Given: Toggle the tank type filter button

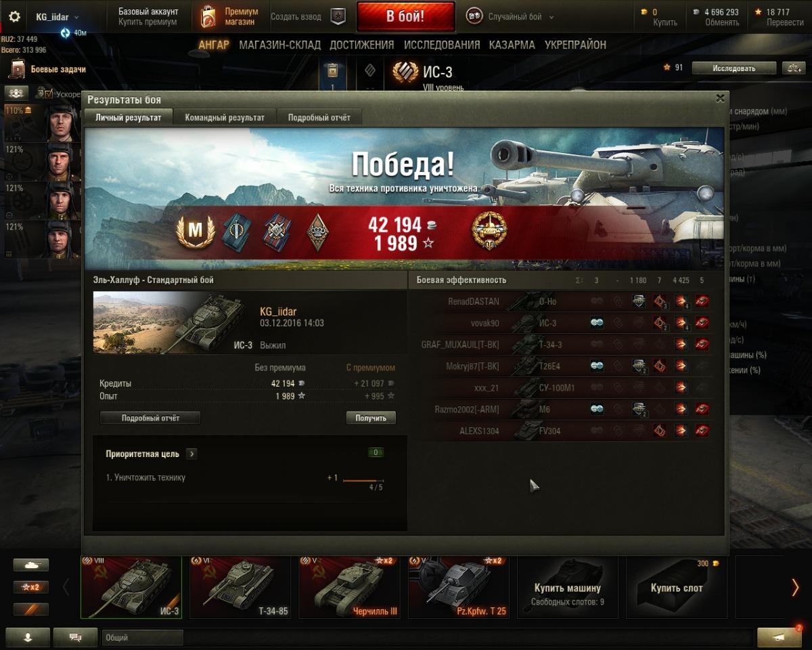Looking at the screenshot, I should (31, 565).
